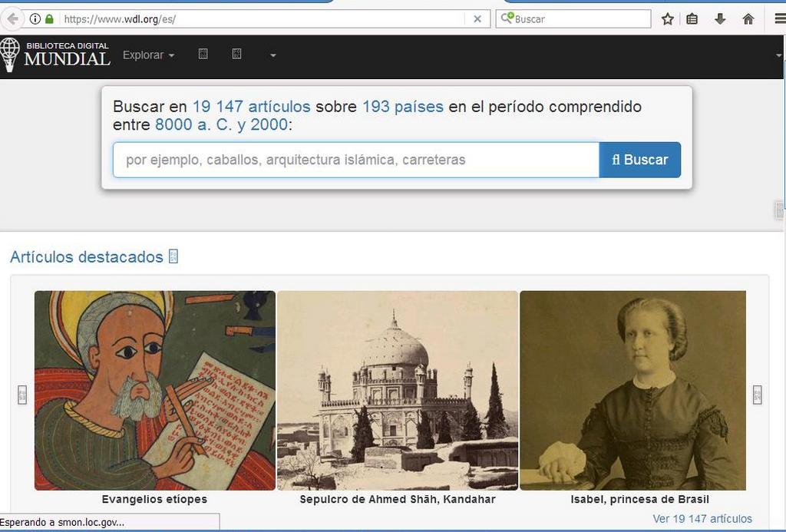Go to browser home page icon
Screen dimensions: 786x532
748,19
